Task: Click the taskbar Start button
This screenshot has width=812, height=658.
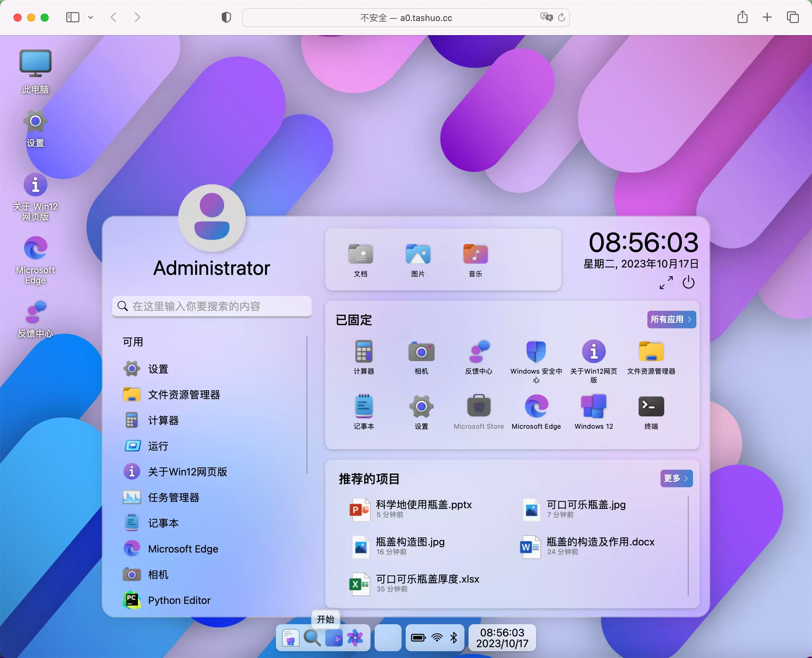Action: [x=291, y=638]
